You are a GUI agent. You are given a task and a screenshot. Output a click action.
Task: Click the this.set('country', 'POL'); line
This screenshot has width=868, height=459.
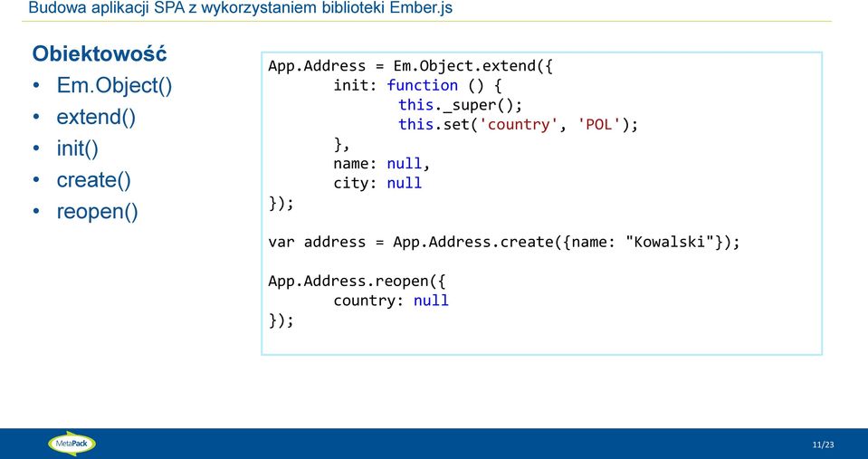[x=518, y=124]
